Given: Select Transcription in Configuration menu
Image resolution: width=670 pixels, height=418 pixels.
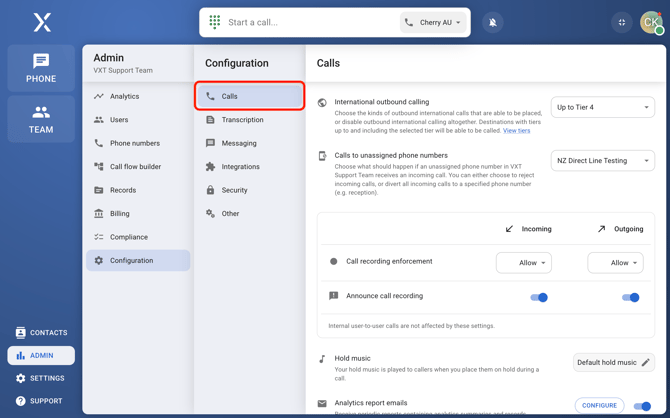Looking at the screenshot, I should [250, 120].
